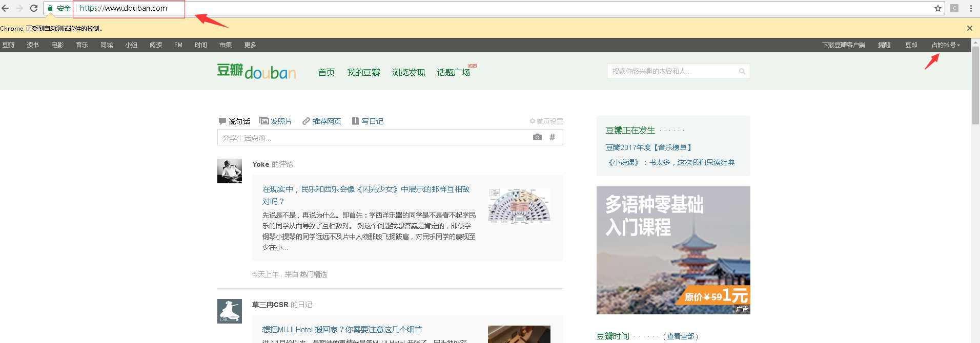The image size is (980, 343).
Task: Click 草三冉CSR avatar thumbnail
Action: tap(230, 311)
